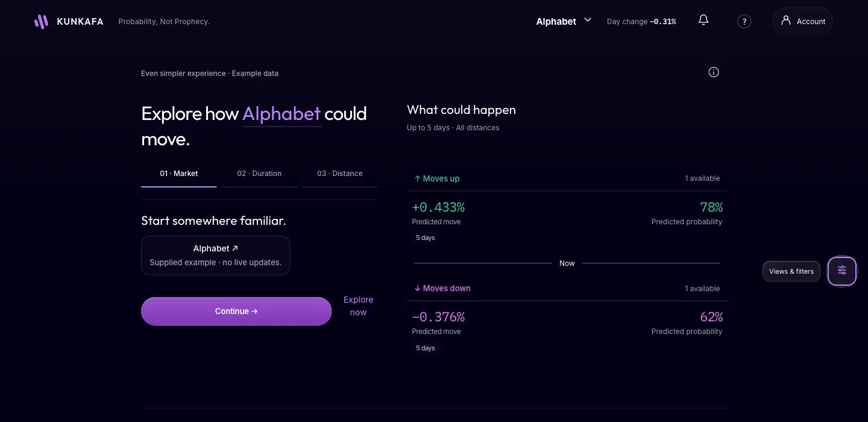Click the Kunkafa logo icon

pyautogui.click(x=41, y=22)
